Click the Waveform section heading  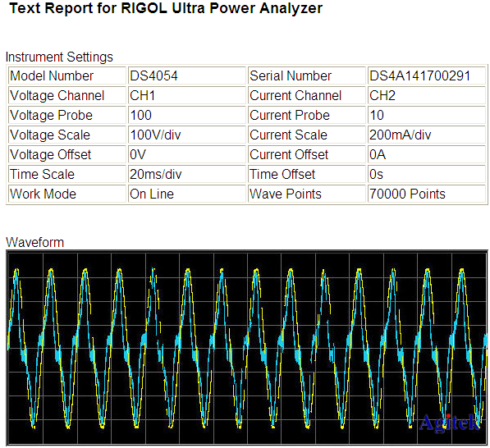tap(34, 242)
